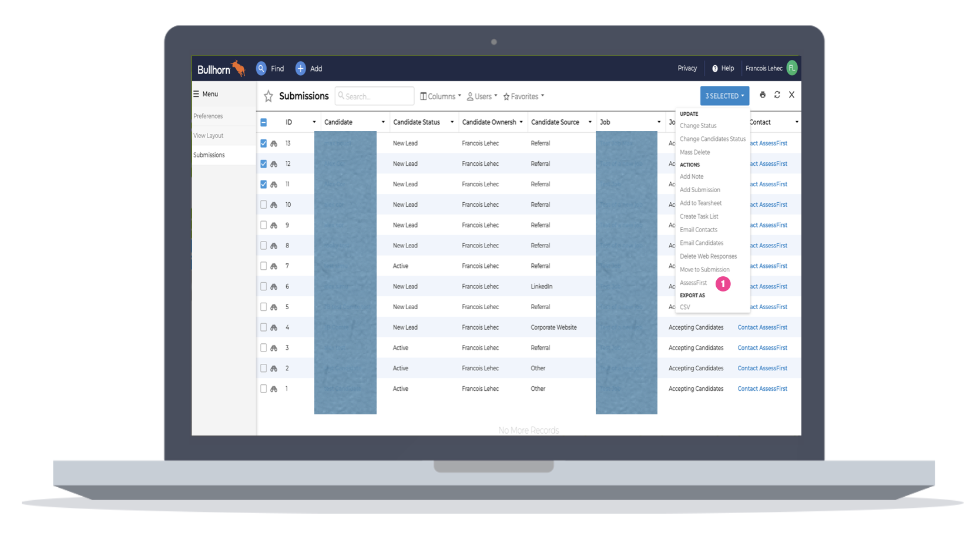Click the print icon in toolbar
The height and width of the screenshot is (536, 980).
763,95
